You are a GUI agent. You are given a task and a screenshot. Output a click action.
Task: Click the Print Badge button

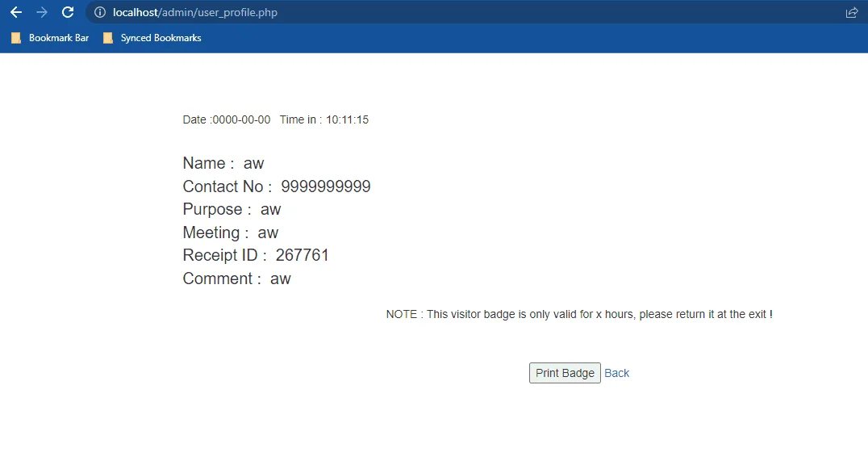(565, 373)
